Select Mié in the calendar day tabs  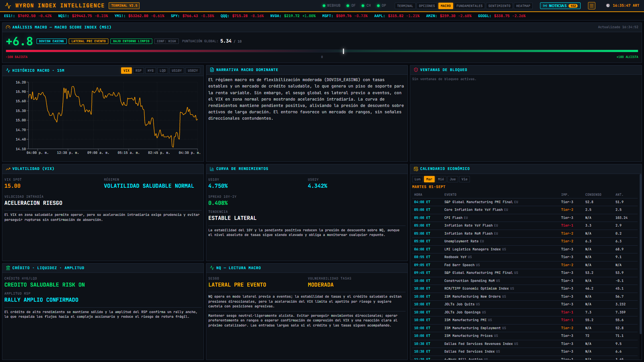(x=441, y=179)
